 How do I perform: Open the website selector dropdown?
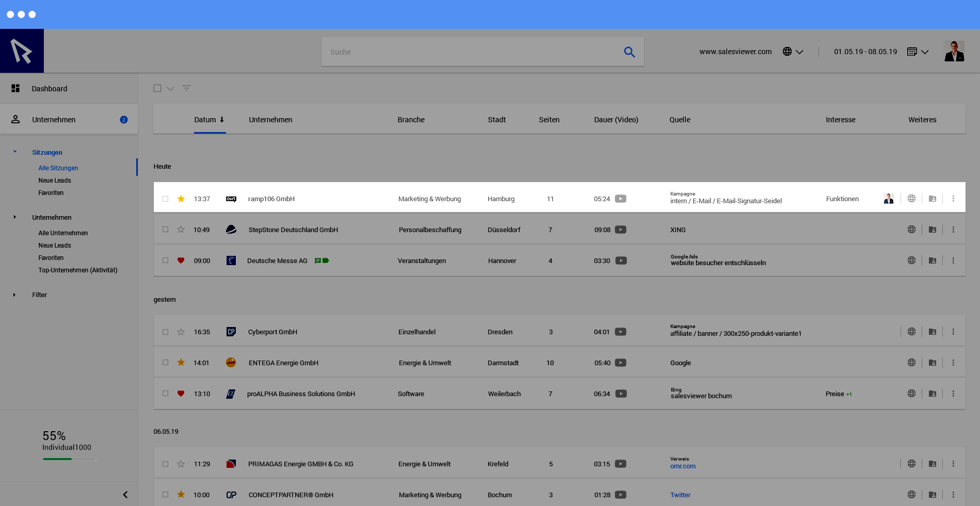point(793,52)
